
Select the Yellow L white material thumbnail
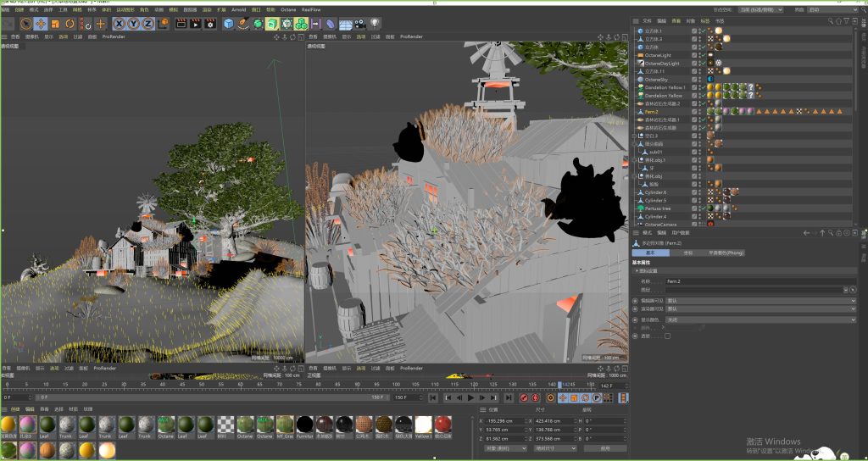pos(424,425)
